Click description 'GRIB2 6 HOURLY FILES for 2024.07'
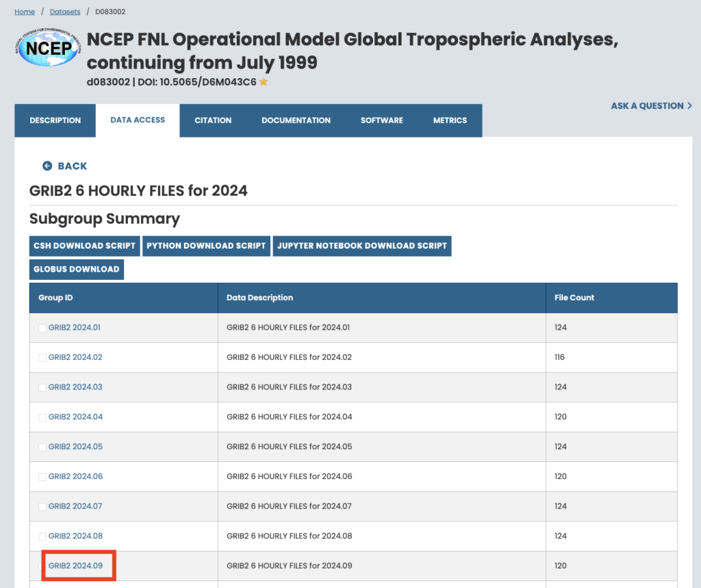Image resolution: width=701 pixels, height=588 pixels. coord(290,506)
